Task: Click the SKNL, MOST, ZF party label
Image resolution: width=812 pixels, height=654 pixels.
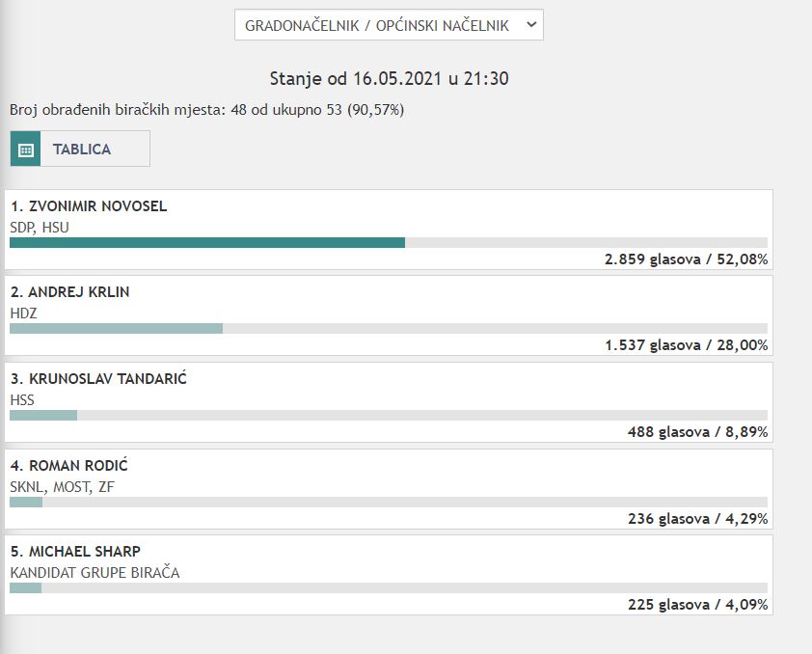Action: [62, 487]
